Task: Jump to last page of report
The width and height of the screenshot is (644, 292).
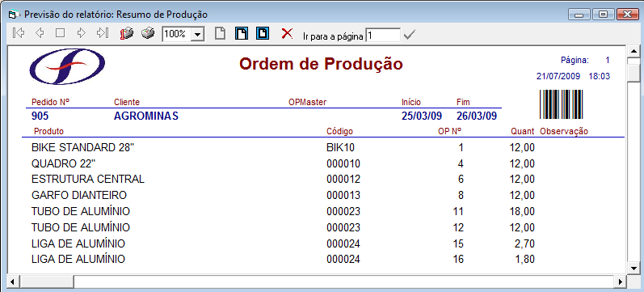Action: coord(103,33)
